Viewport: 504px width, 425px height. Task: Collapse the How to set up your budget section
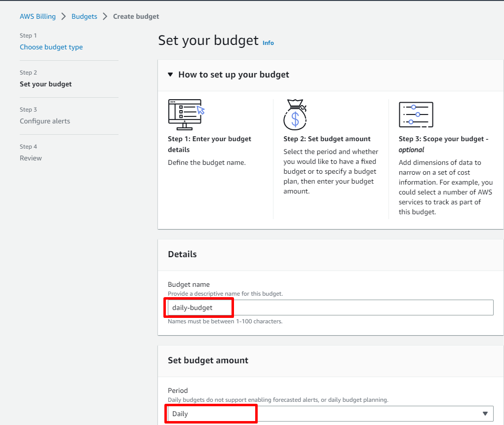click(x=170, y=75)
